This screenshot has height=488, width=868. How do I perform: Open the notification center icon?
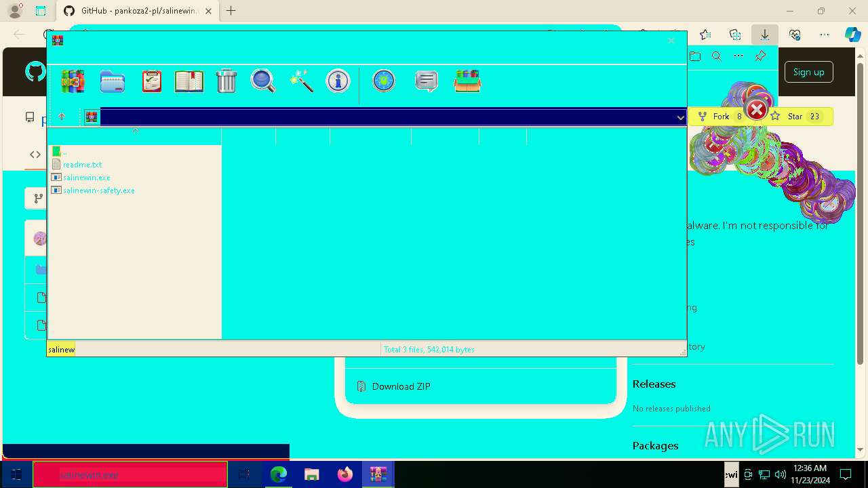[x=846, y=474]
